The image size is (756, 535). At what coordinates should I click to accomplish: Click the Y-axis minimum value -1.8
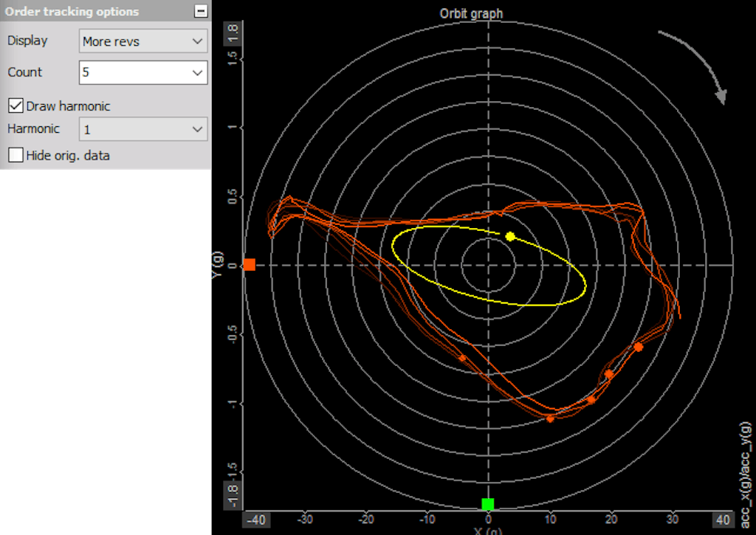coord(233,497)
